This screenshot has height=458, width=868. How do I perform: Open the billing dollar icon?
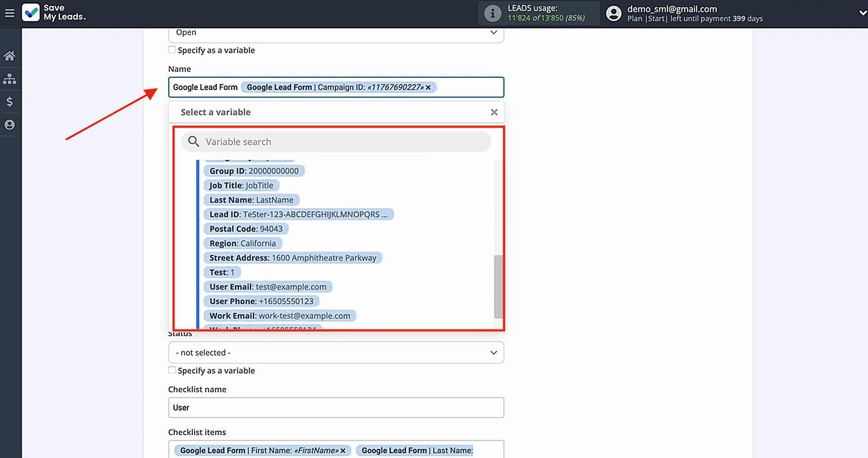click(9, 102)
